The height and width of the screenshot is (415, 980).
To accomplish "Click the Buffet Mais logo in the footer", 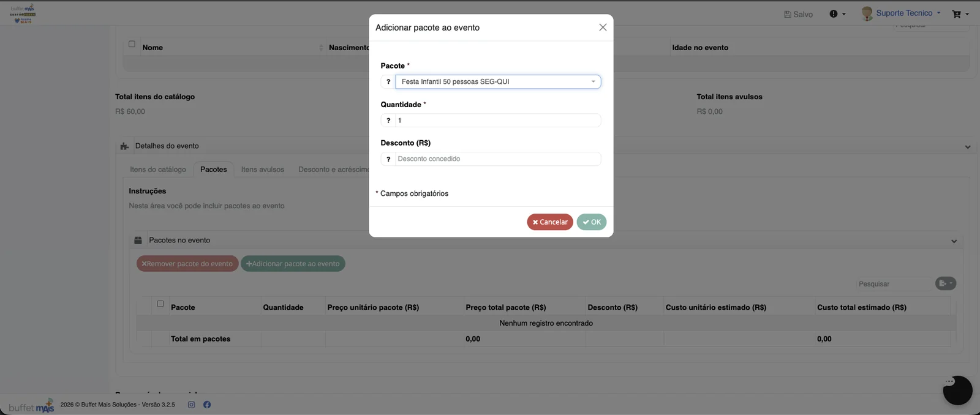I will click(x=31, y=405).
